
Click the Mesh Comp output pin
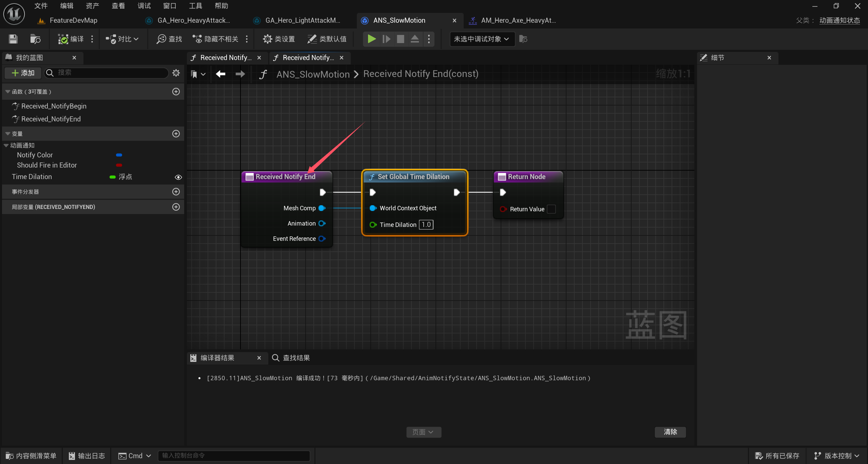(x=322, y=208)
